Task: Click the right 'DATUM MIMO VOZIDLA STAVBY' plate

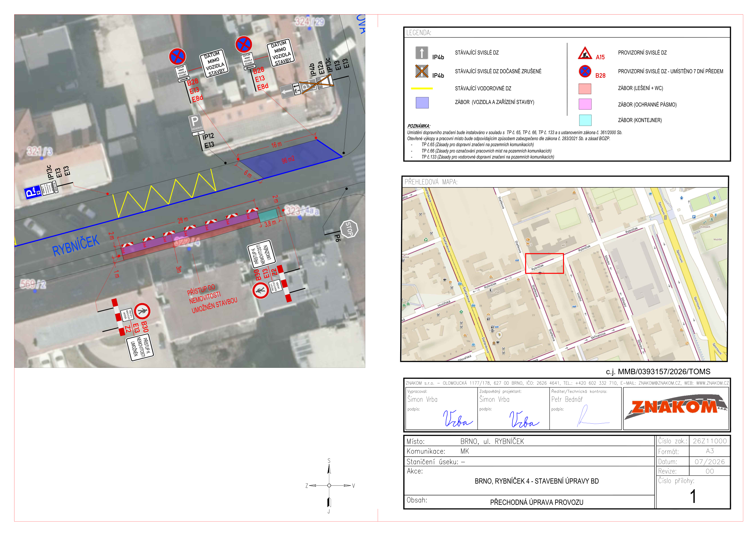Action: [281, 53]
